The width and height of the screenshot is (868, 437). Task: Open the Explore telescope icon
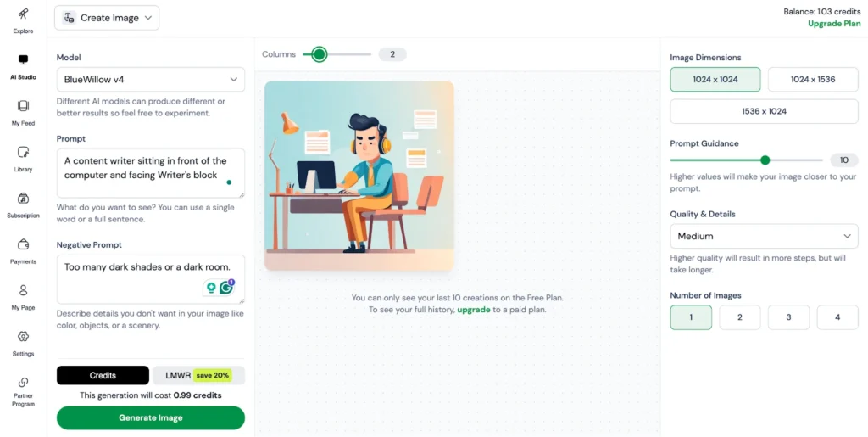point(23,14)
